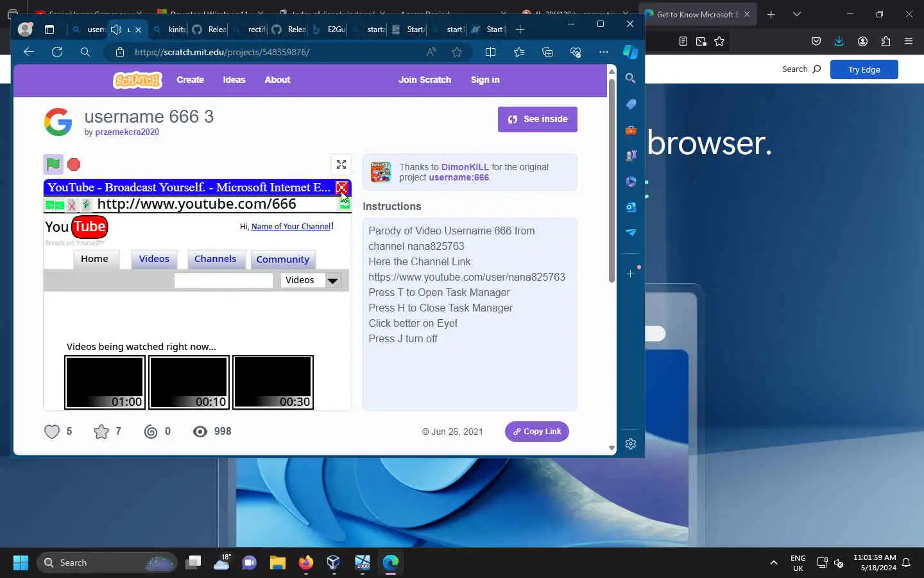Add this page to Edge favorites

[x=457, y=52]
